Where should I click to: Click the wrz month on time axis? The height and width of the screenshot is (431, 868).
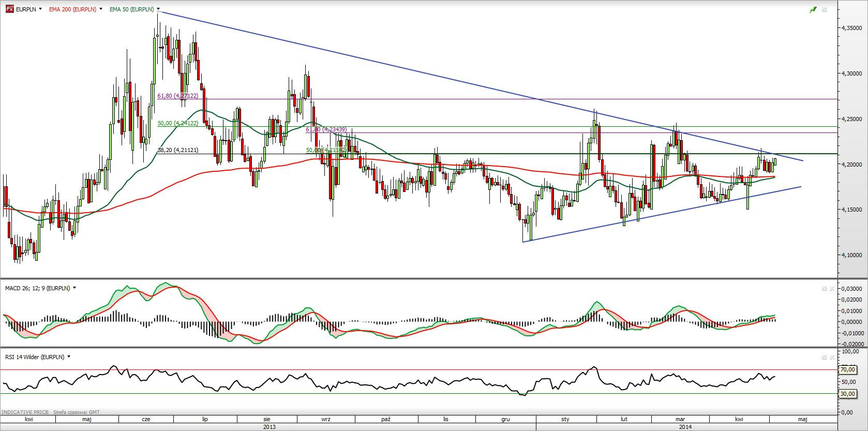pyautogui.click(x=326, y=419)
